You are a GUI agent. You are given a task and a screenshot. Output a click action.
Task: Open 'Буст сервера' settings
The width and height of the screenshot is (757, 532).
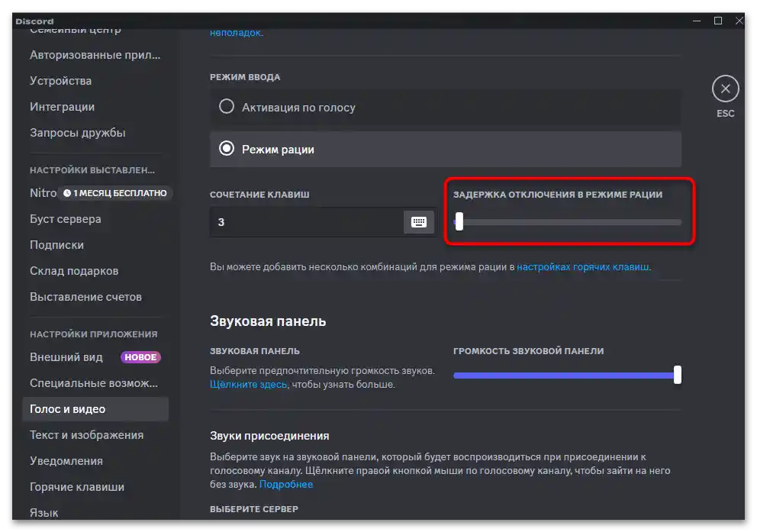click(66, 219)
